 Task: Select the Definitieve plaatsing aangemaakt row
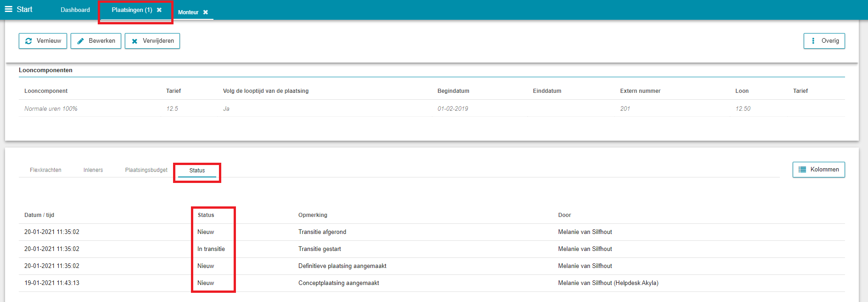pyautogui.click(x=431, y=266)
